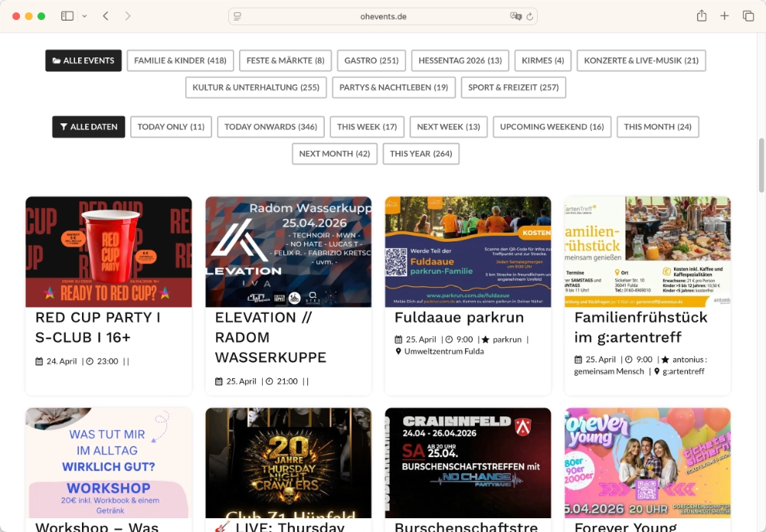This screenshot has width=766, height=532.
Task: Select the ALLE EVENTS category filter
Action: (x=83, y=60)
